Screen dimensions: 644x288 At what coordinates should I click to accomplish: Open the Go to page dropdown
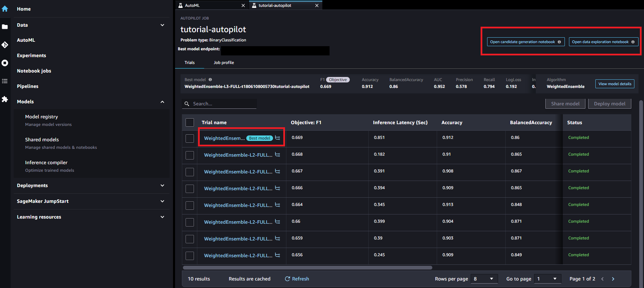[x=547, y=279]
